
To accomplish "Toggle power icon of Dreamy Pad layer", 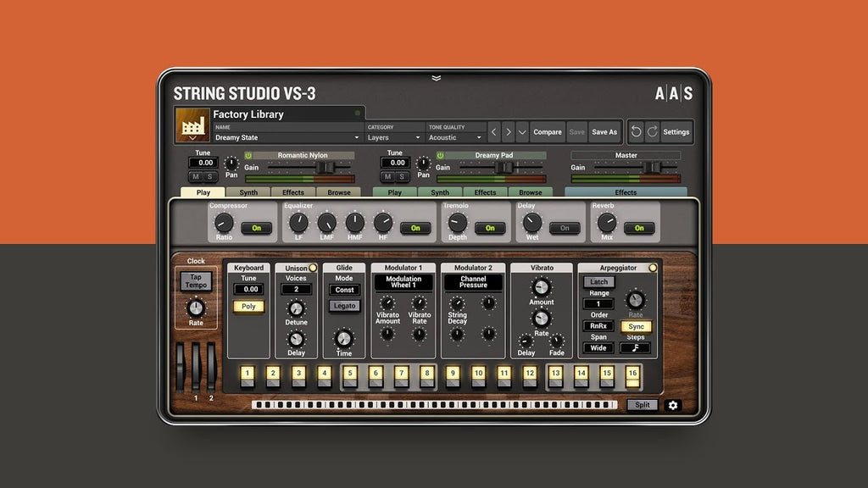I will click(440, 156).
